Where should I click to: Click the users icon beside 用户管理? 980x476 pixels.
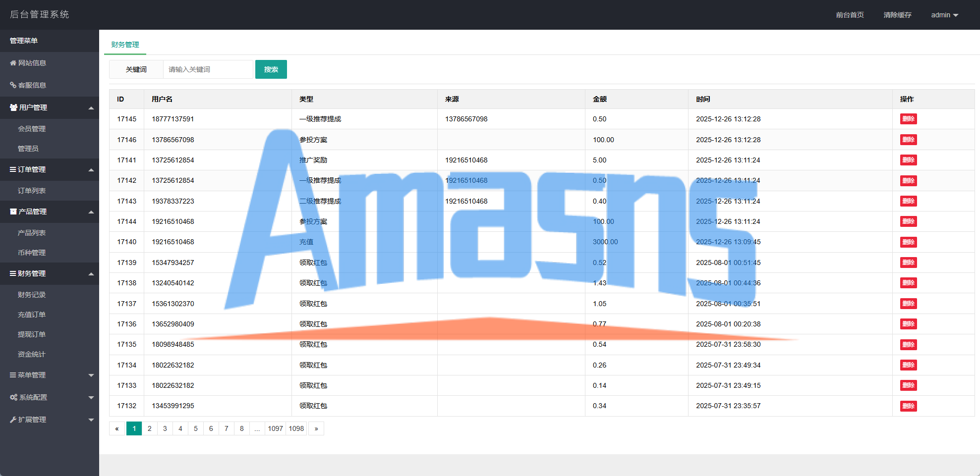pyautogui.click(x=13, y=107)
